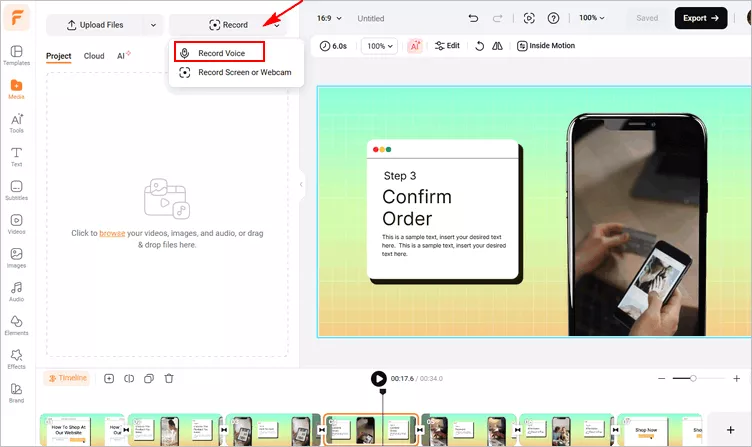The height and width of the screenshot is (447, 752).
Task: Click the Saved status indicator
Action: click(647, 18)
